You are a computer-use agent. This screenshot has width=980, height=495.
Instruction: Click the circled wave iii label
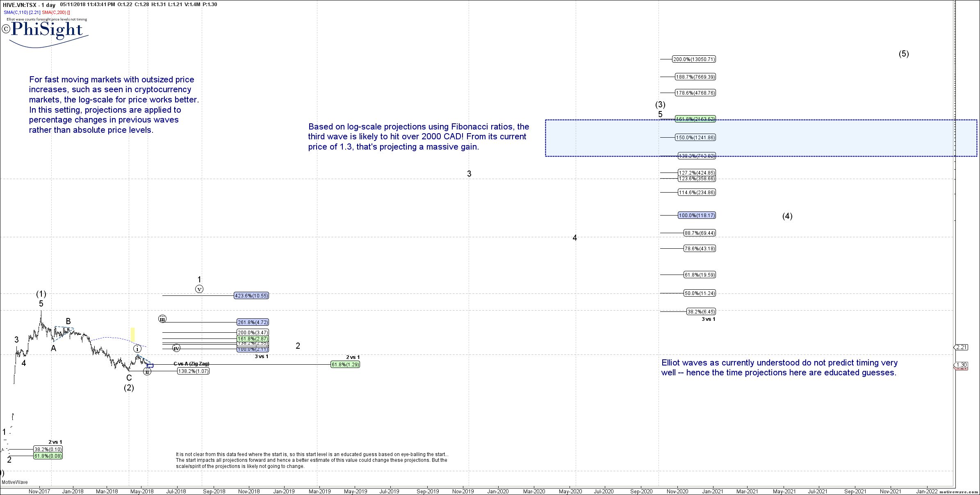tap(162, 319)
